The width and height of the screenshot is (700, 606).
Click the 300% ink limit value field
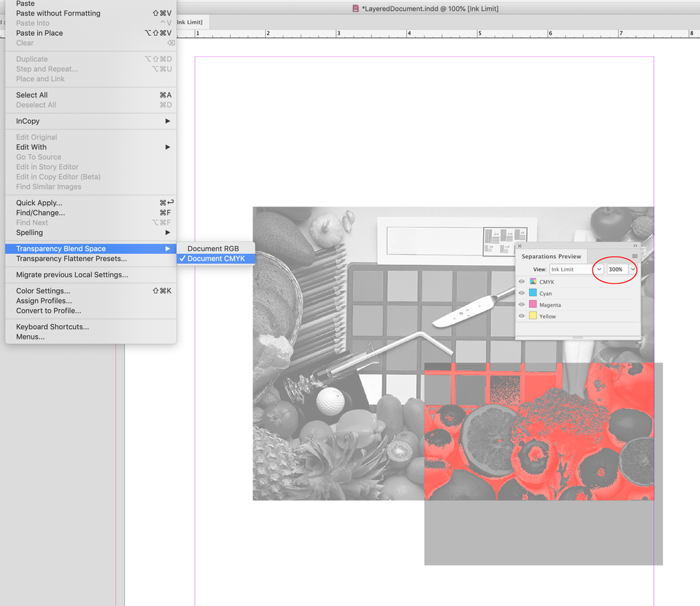pos(618,269)
